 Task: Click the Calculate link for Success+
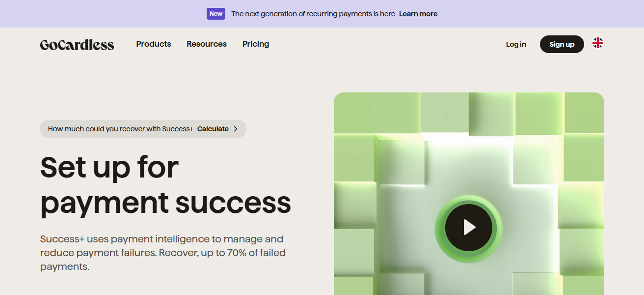pos(213,128)
